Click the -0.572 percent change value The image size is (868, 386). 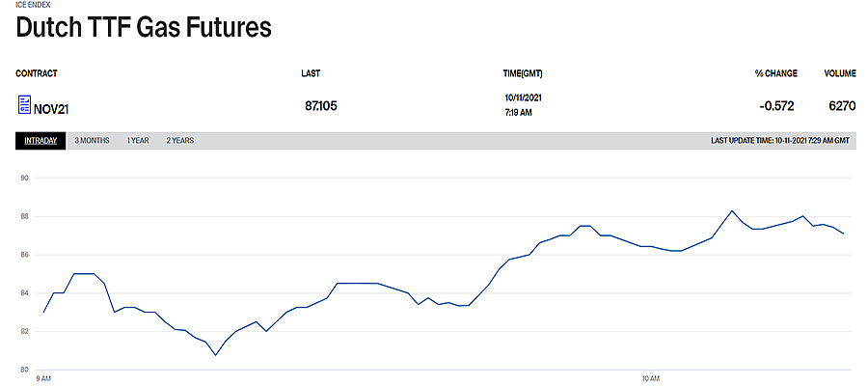(x=776, y=106)
